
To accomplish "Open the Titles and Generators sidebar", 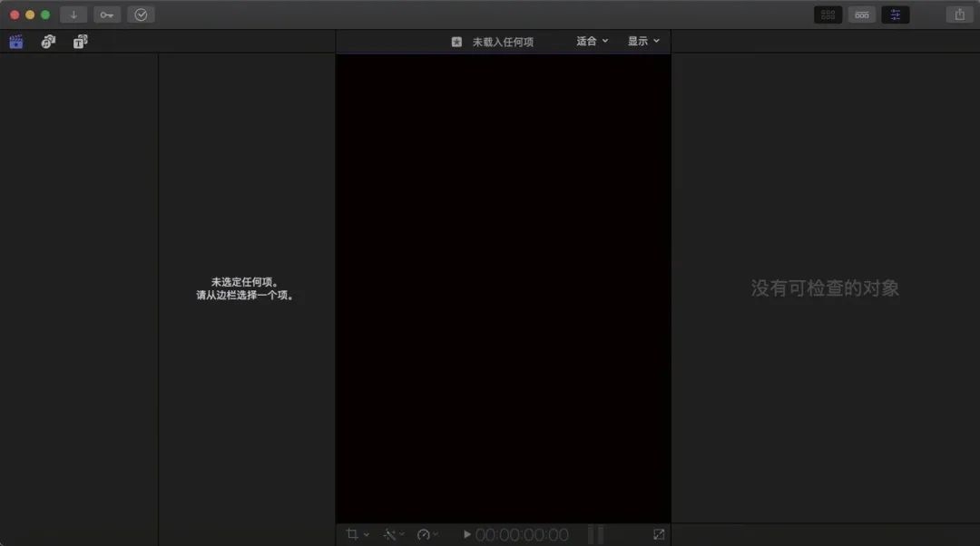I will click(x=80, y=42).
